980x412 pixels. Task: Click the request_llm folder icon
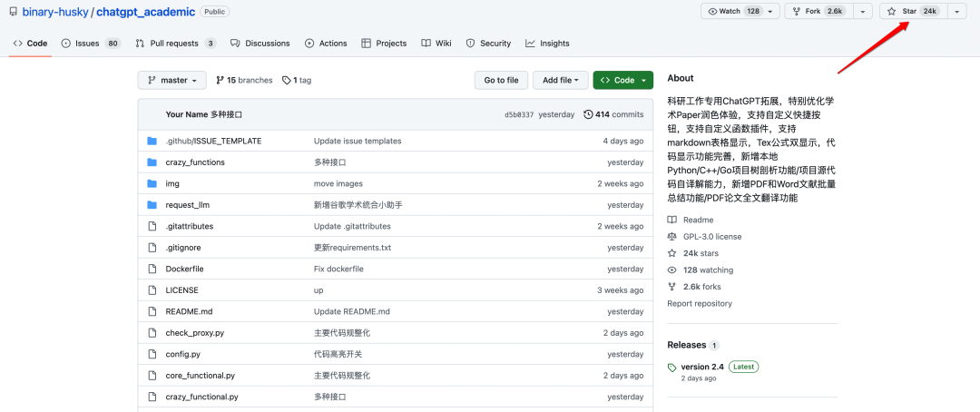tap(152, 204)
